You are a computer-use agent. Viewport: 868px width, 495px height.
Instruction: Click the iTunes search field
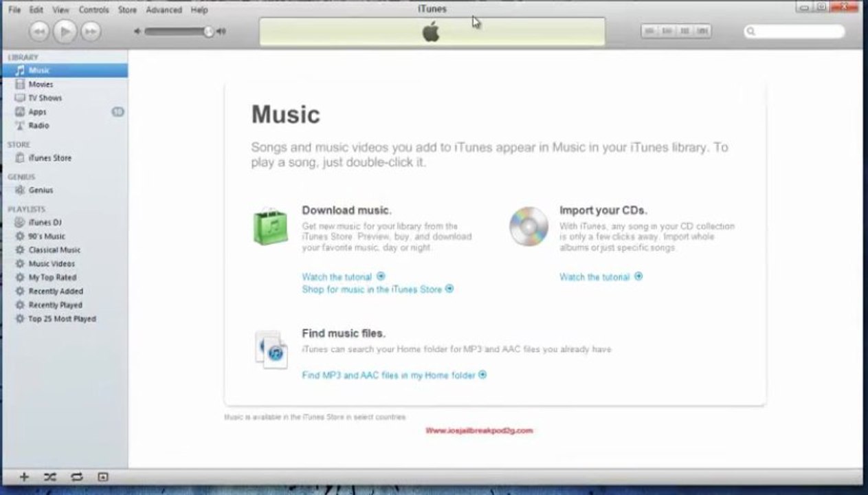[794, 31]
